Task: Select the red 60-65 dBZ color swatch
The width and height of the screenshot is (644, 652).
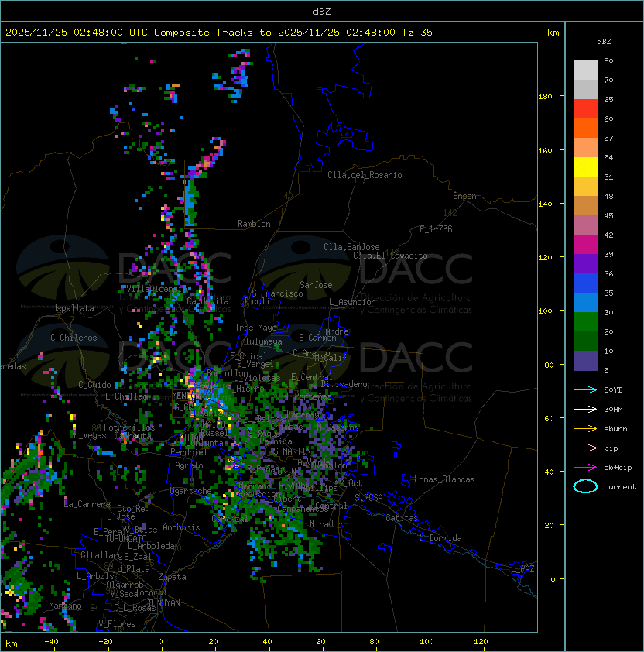Action: coord(585,109)
